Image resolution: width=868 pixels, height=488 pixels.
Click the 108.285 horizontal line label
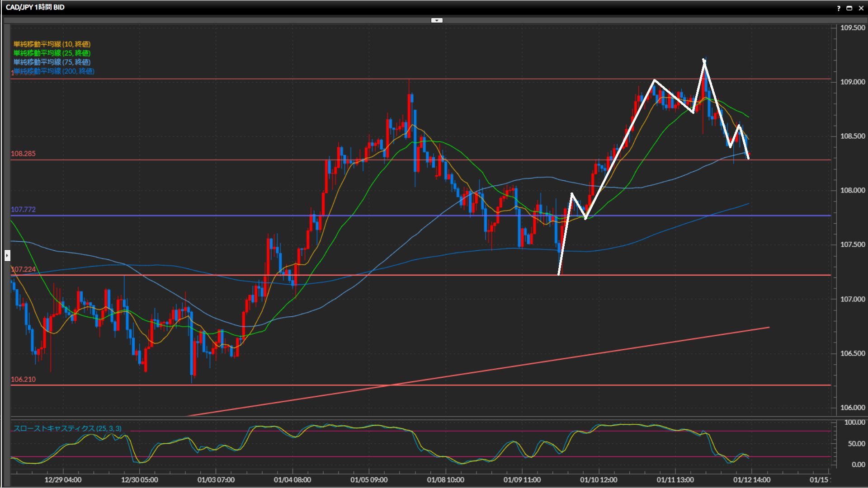coord(23,154)
